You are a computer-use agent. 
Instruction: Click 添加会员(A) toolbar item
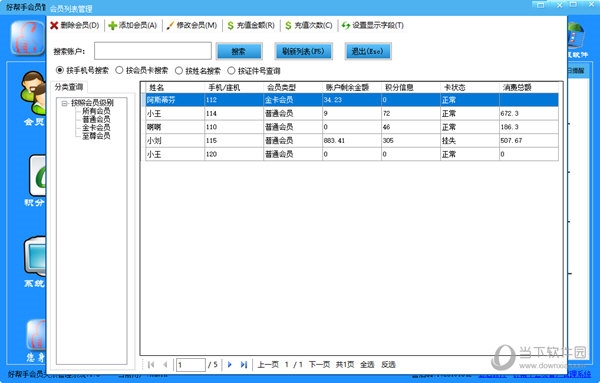pyautogui.click(x=133, y=25)
